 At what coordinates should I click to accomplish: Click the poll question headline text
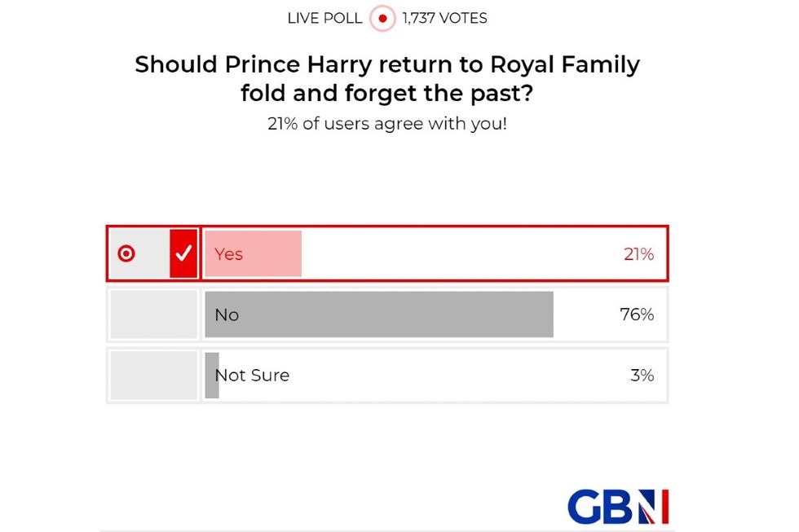coord(386,78)
